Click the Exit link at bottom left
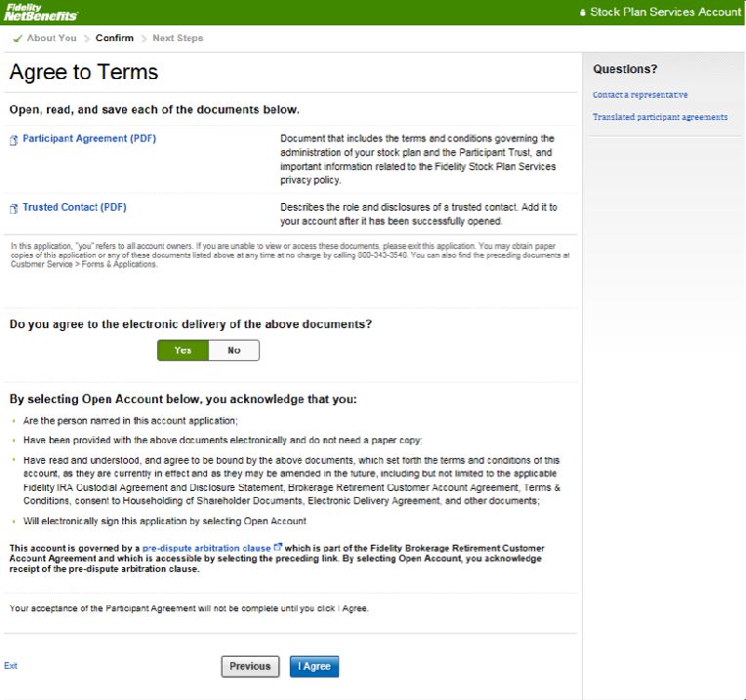 click(10, 666)
